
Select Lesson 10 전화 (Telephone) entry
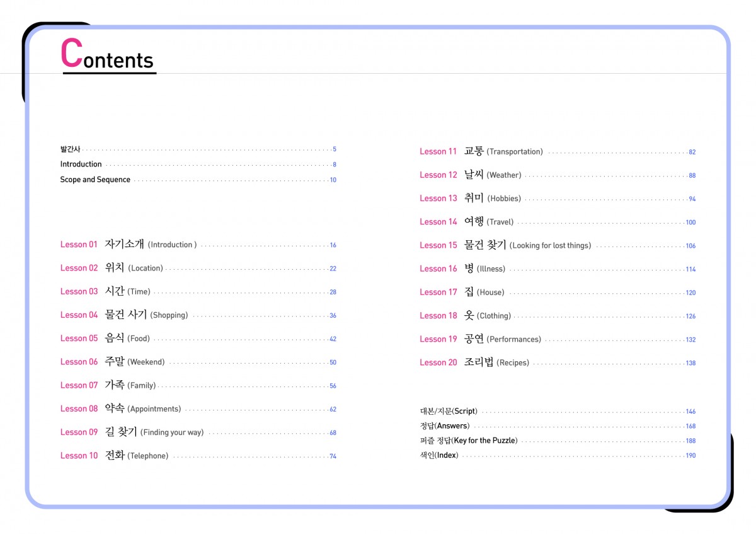114,455
